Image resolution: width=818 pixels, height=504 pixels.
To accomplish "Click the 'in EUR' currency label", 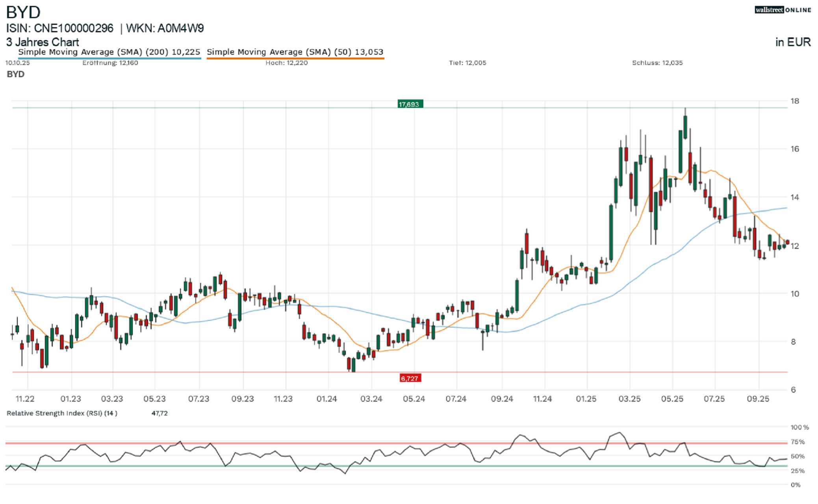I will click(793, 42).
